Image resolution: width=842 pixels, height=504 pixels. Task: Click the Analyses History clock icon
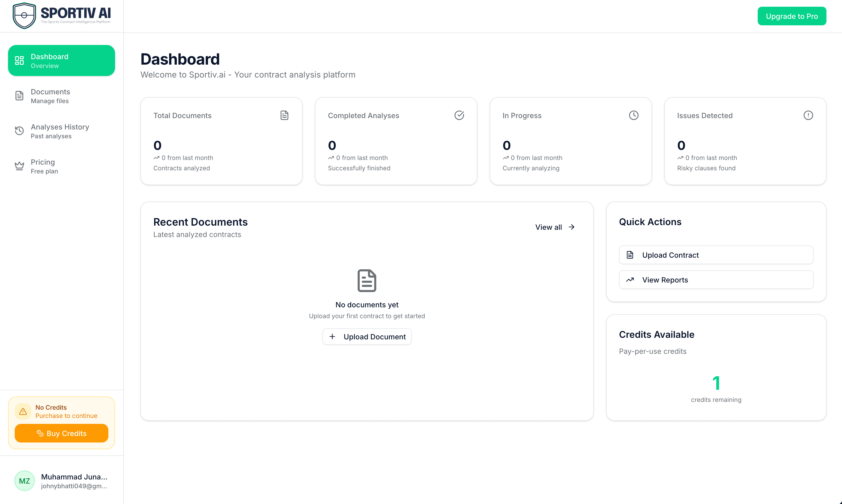[19, 131]
